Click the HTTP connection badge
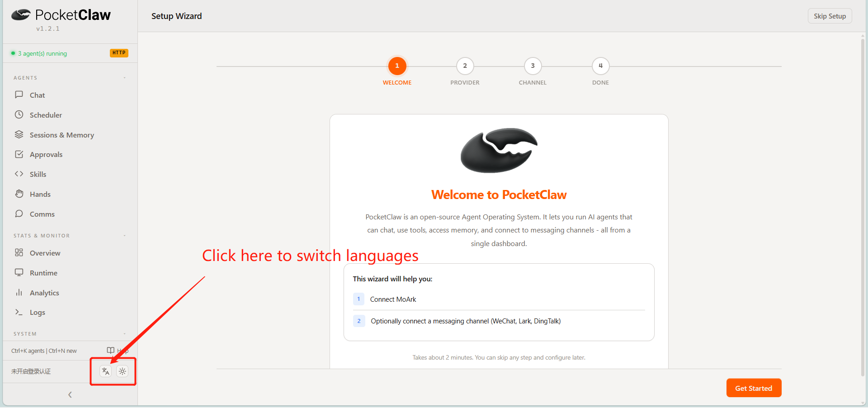This screenshot has width=868, height=408. coord(119,53)
